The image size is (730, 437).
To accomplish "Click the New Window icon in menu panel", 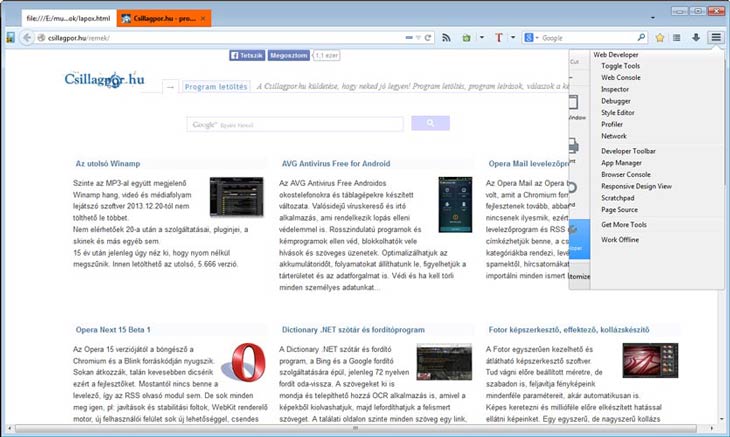I will coord(574,102).
